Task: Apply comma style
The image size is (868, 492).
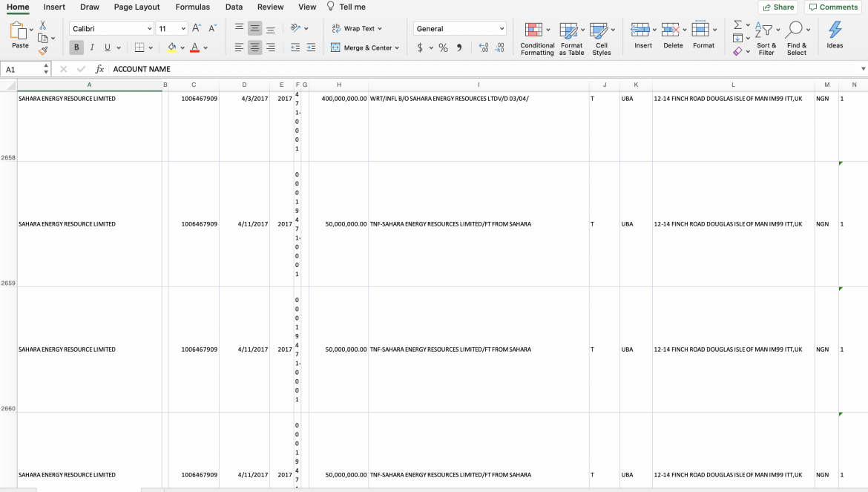Action: (459, 47)
